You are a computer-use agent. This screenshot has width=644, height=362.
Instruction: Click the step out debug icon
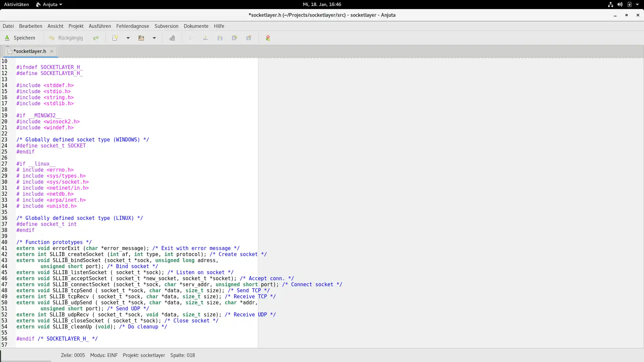click(249, 38)
